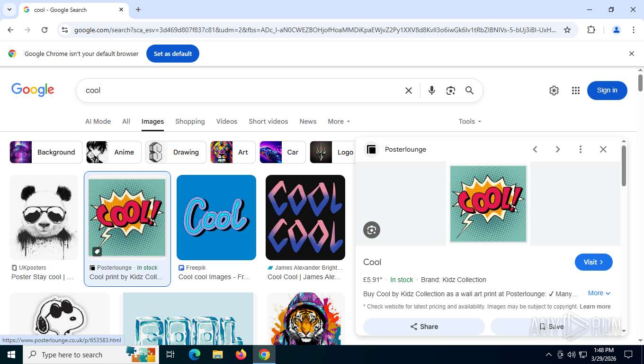Screen dimensions: 644x364
Task: Submit search with the magnifier icon
Action: tap(469, 91)
